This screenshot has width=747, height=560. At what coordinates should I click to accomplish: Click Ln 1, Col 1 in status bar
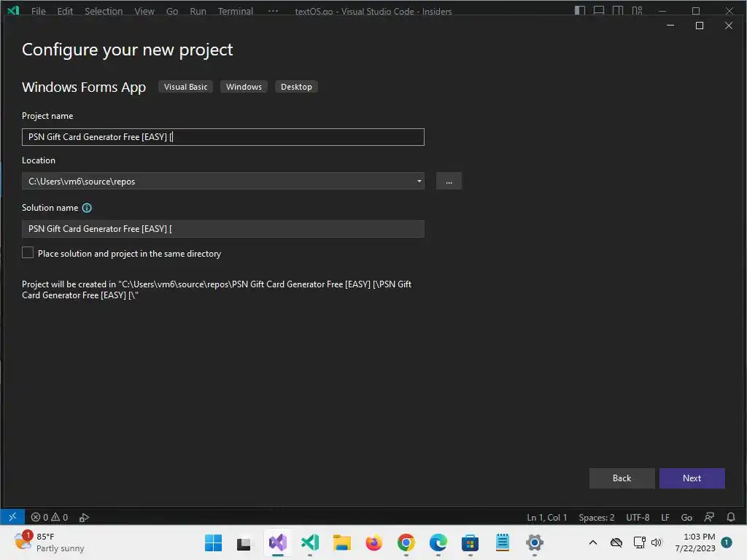pos(547,518)
